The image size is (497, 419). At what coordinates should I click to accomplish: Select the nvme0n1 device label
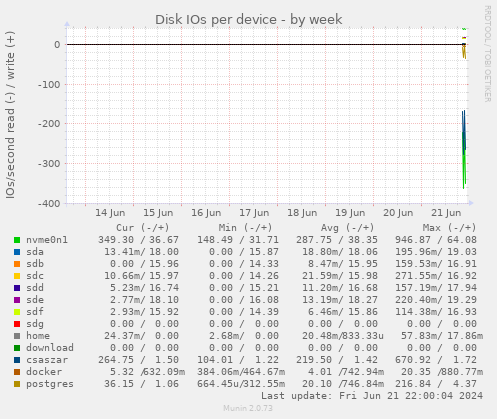pyautogui.click(x=47, y=240)
